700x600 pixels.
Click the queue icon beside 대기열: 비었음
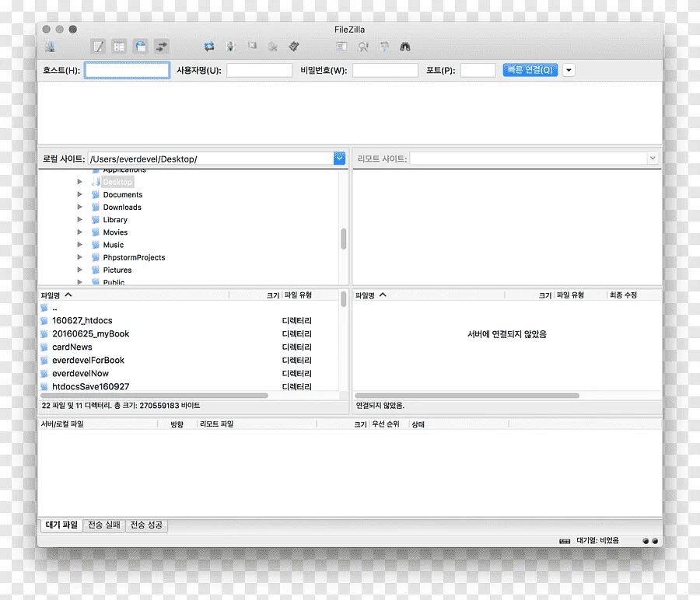[x=565, y=541]
